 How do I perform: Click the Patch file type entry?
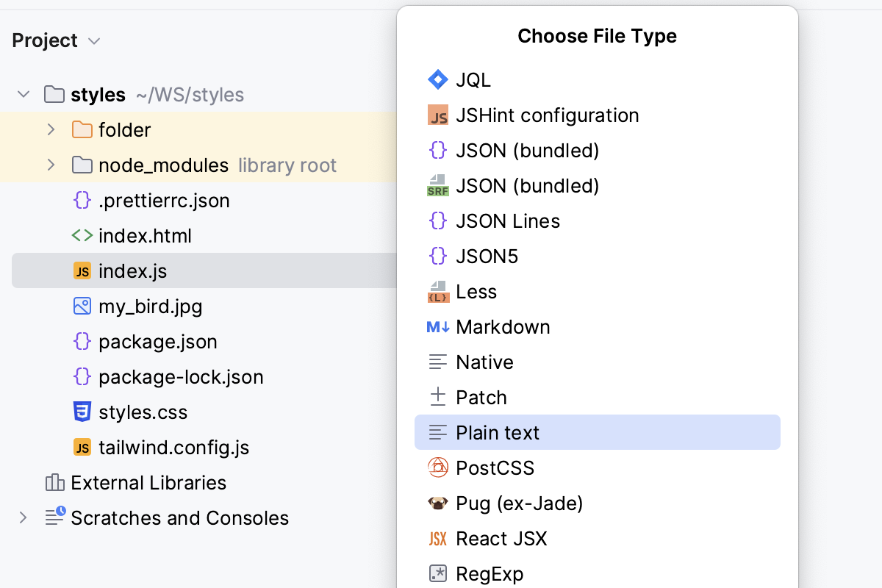481,397
